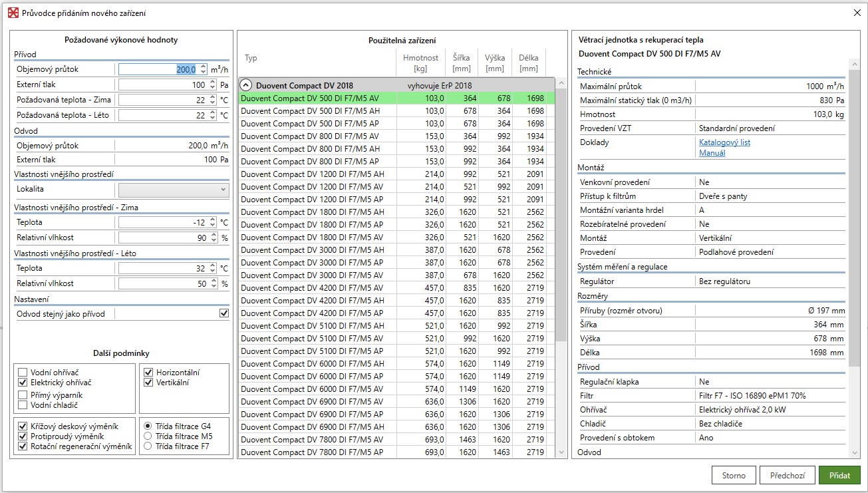Select Duovent Compact DV 4200 DI F7/M5 AH
Screen dimensions: 868x493
[x=396, y=300]
